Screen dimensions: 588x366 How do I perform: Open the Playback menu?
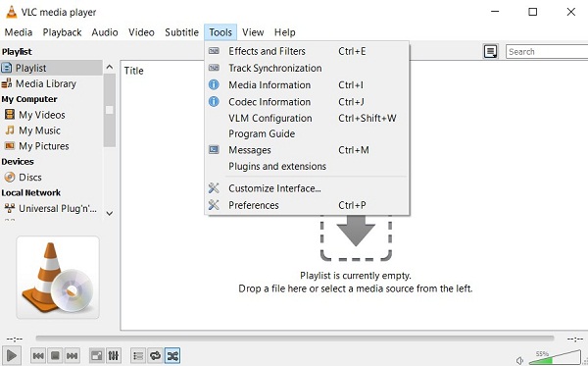coord(62,32)
